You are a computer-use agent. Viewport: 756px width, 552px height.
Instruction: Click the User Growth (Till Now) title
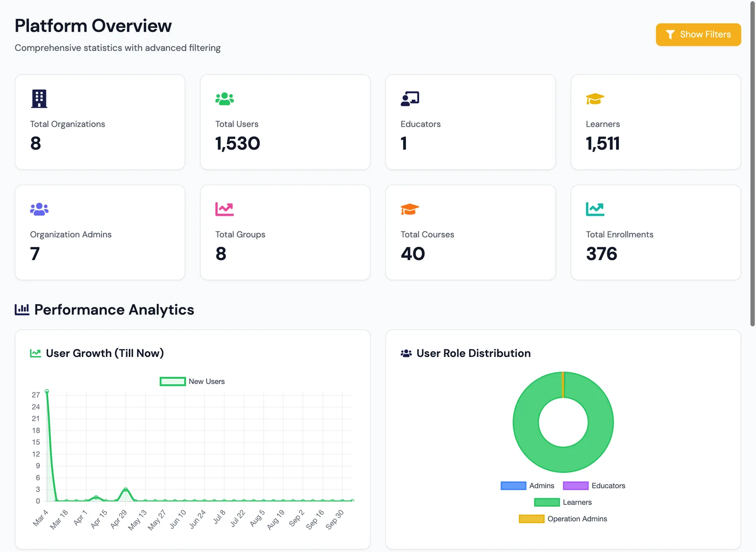pos(105,353)
